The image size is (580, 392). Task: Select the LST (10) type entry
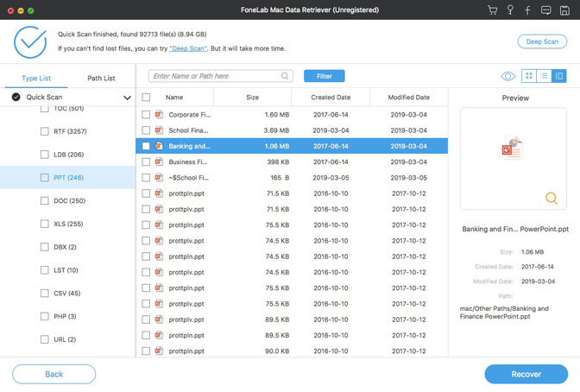click(x=66, y=270)
